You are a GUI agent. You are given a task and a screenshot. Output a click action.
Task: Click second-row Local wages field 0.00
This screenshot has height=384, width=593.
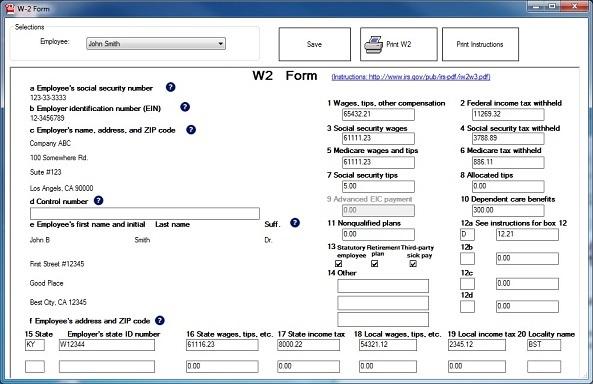click(388, 366)
